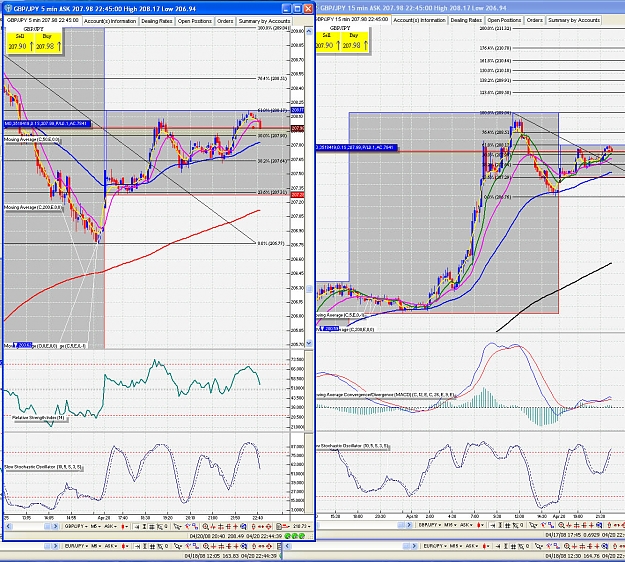Click scroll-right arrow of 15 min chart scrollbar
The height and width of the screenshot is (562, 625).
pyautogui.click(x=409, y=525)
